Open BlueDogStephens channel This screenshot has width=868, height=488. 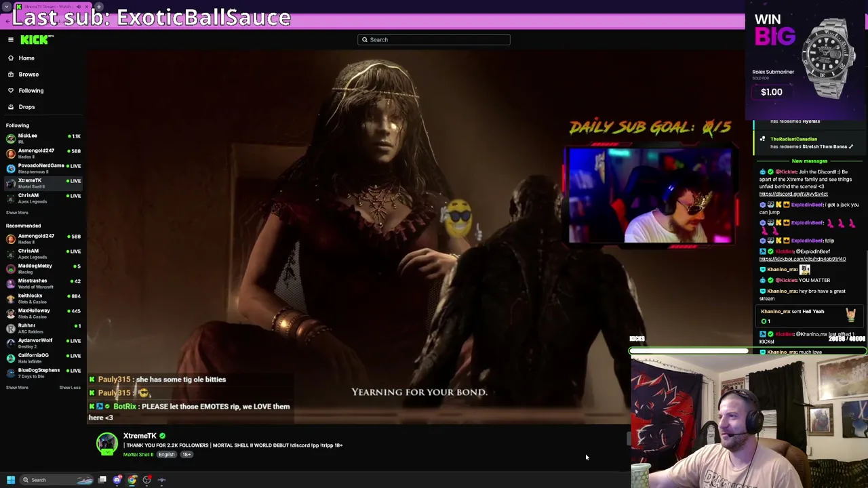[43, 373]
